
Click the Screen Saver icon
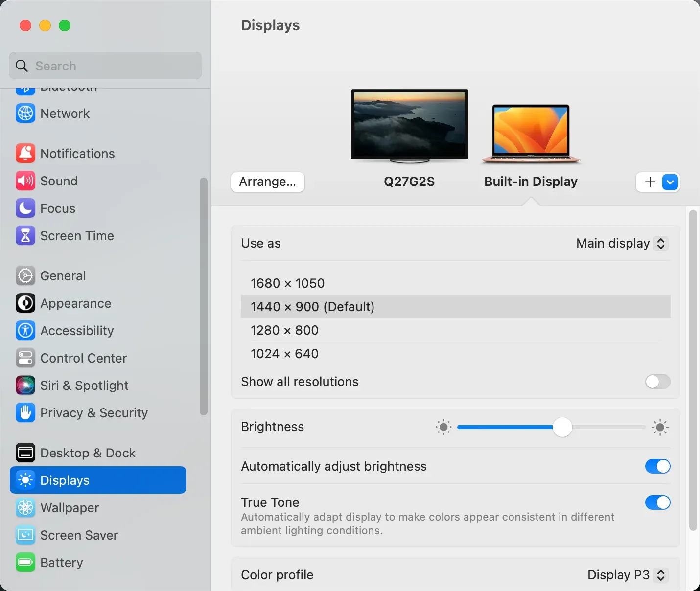point(25,535)
